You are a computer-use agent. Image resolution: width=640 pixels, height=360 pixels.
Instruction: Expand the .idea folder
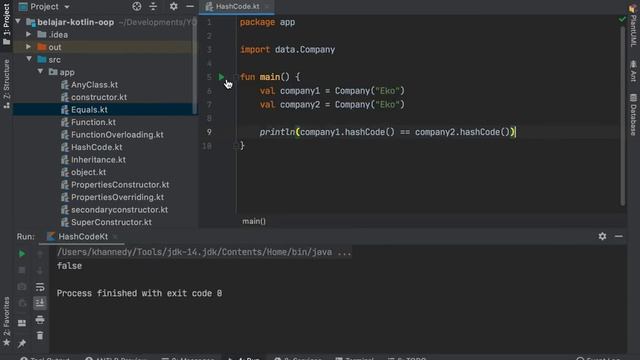29,34
